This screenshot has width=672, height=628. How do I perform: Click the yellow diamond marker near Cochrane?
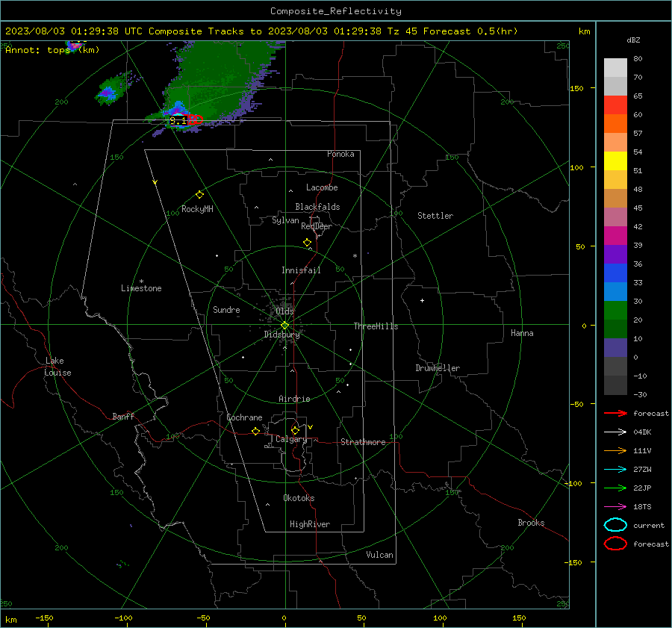coord(256,432)
